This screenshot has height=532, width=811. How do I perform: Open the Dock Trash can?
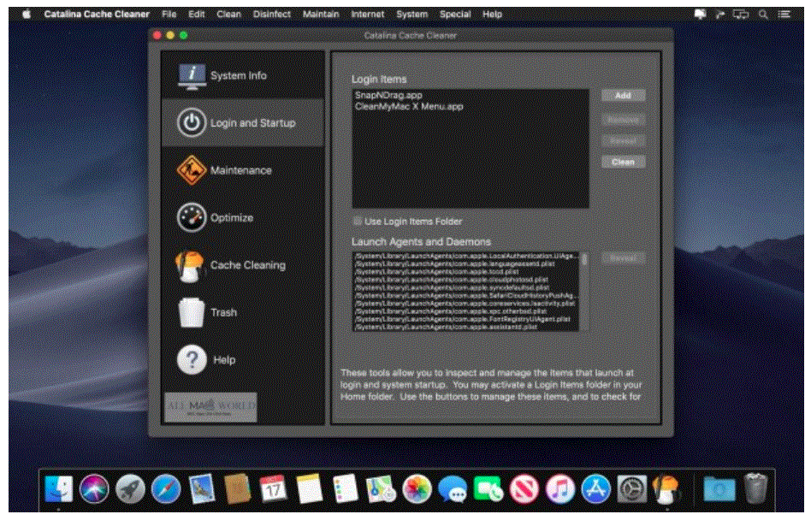pyautogui.click(x=755, y=488)
